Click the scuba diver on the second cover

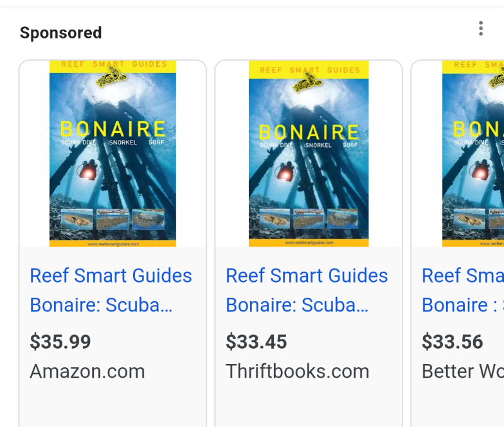(285, 172)
